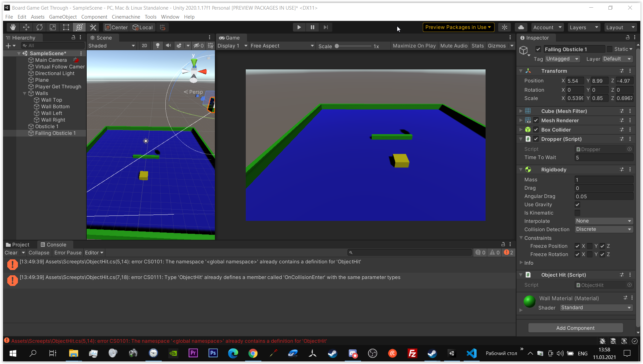The image size is (643, 364).
Task: Toggle Freeze Position Y checkbox
Action: point(590,246)
